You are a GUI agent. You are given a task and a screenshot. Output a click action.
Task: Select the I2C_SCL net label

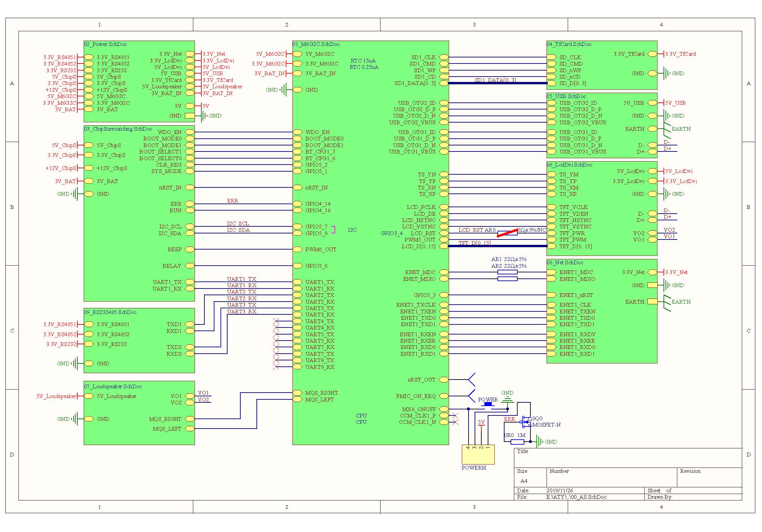238,223
